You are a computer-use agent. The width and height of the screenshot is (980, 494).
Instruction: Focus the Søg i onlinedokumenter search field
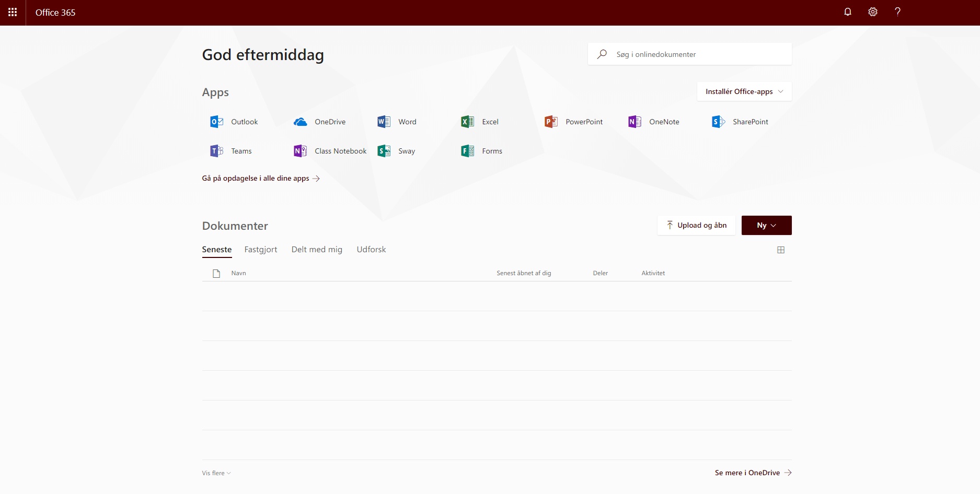click(690, 54)
